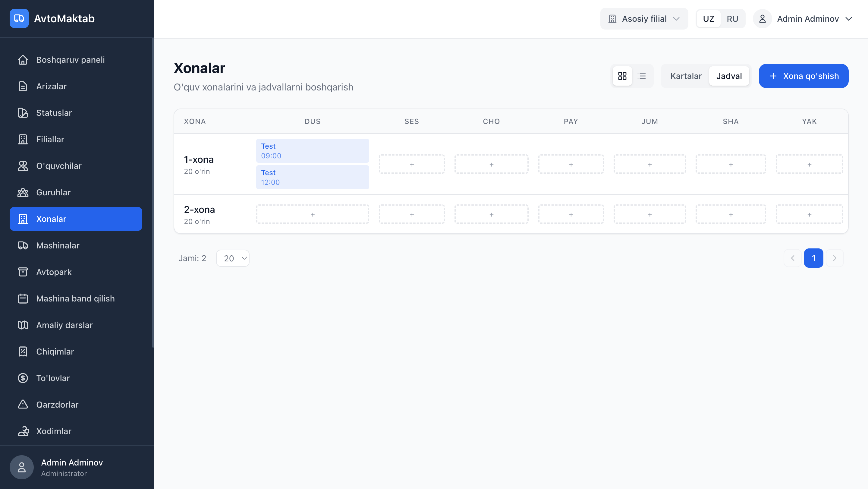Open Qarzdorlar warning triangle icon
This screenshot has width=868, height=489.
click(x=23, y=404)
